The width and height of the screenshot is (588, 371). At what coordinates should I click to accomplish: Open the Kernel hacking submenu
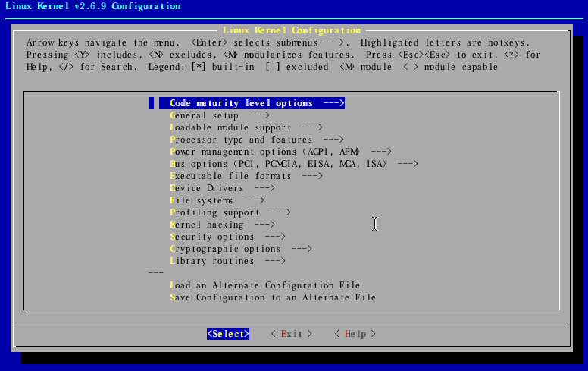click(x=222, y=225)
